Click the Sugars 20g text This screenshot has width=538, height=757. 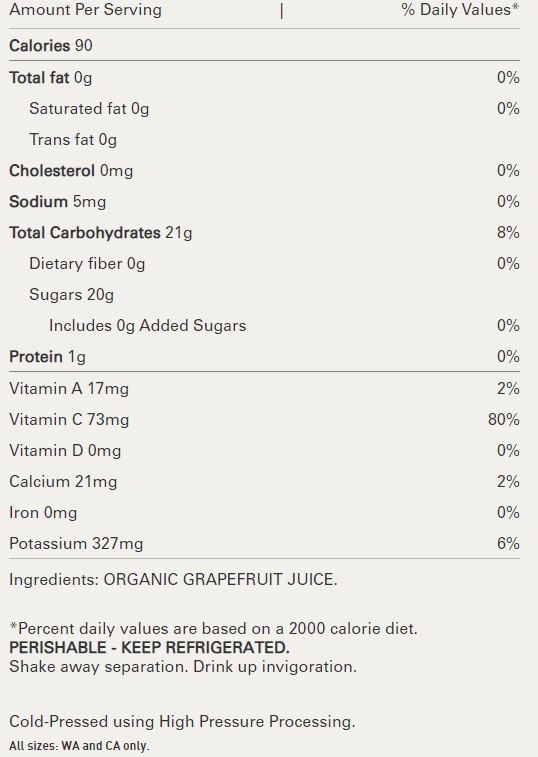[71, 295]
